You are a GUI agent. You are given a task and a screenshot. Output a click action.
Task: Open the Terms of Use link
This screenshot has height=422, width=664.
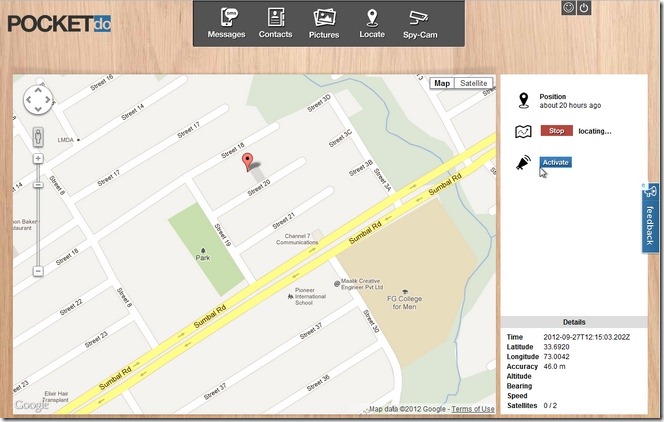click(x=473, y=409)
